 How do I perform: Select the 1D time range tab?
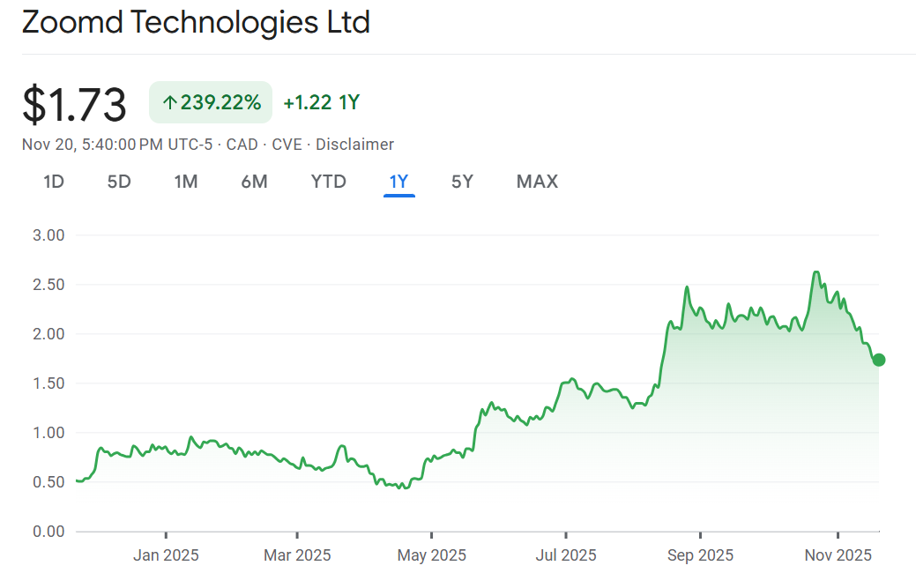54,182
